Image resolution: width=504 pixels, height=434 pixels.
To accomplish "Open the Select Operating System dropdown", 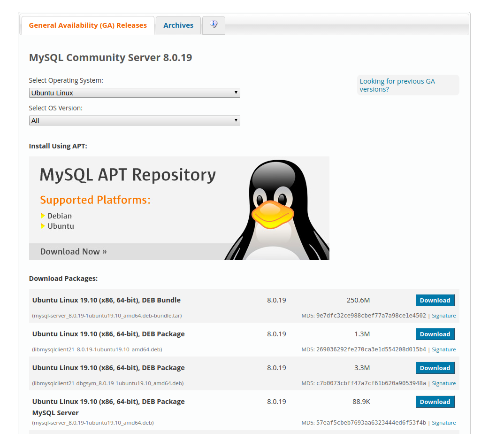I will [134, 93].
